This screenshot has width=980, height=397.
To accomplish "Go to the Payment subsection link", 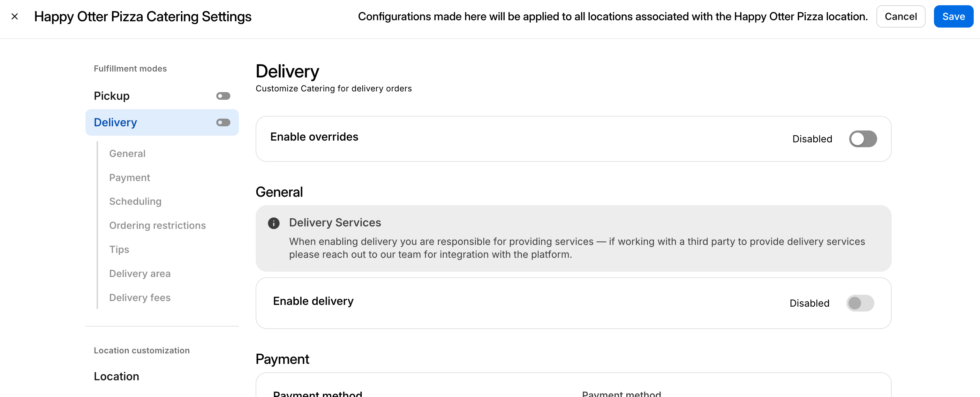I will (x=129, y=177).
